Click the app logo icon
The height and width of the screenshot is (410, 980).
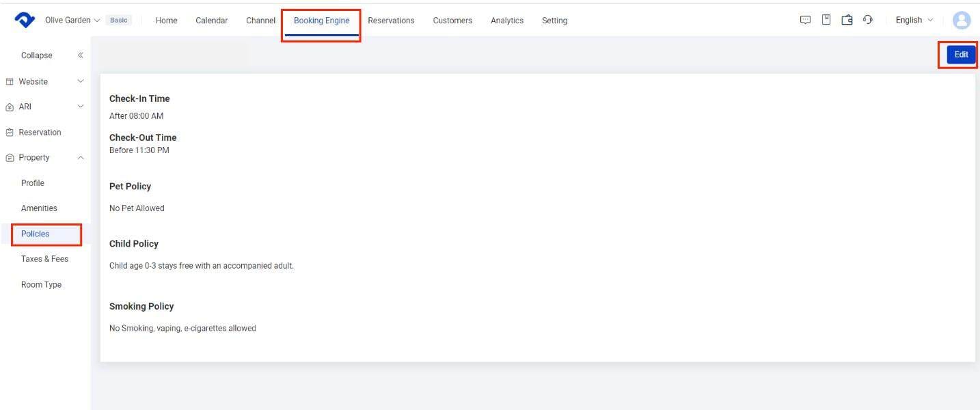point(25,20)
